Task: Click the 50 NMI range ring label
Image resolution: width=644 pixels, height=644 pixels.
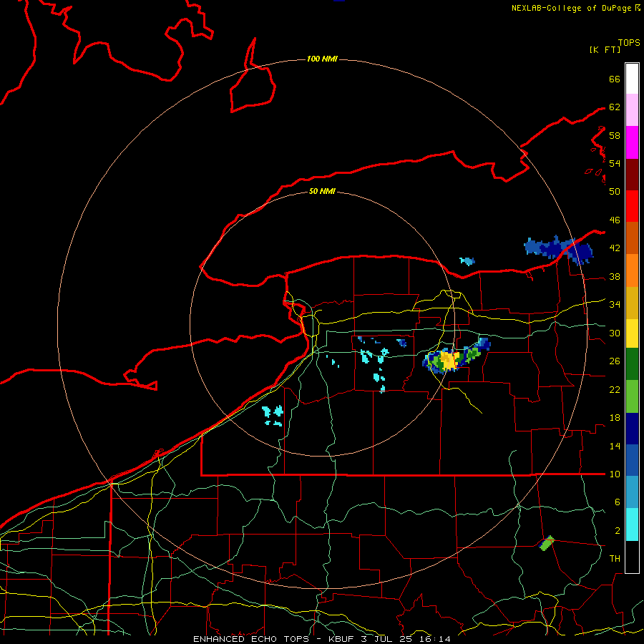Action: pos(322,191)
